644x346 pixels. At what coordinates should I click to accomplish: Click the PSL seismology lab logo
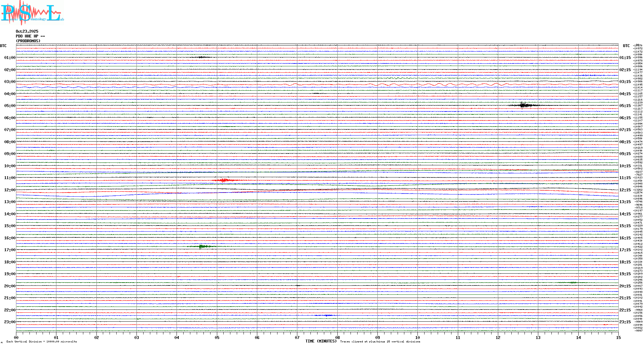click(x=32, y=13)
